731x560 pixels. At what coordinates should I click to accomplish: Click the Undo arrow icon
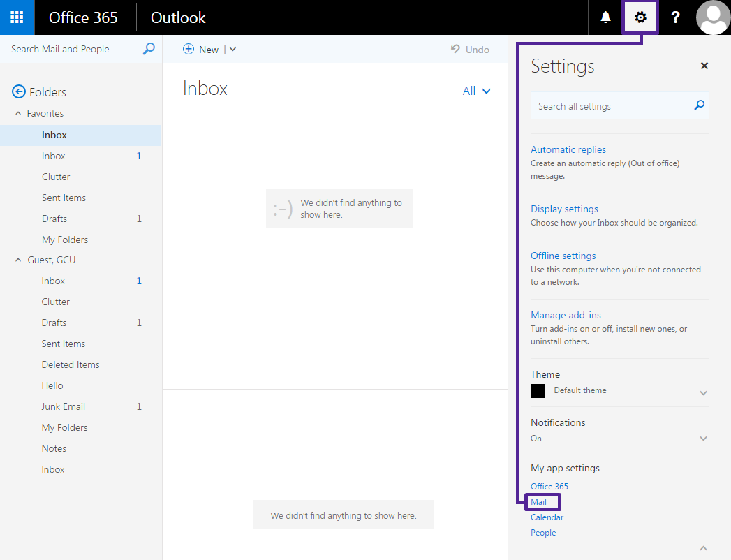coord(455,49)
